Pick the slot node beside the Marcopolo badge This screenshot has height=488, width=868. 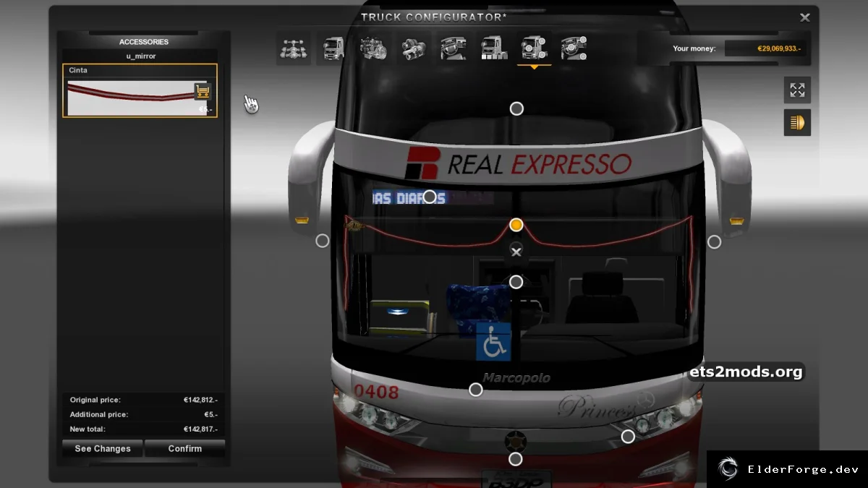(x=475, y=390)
